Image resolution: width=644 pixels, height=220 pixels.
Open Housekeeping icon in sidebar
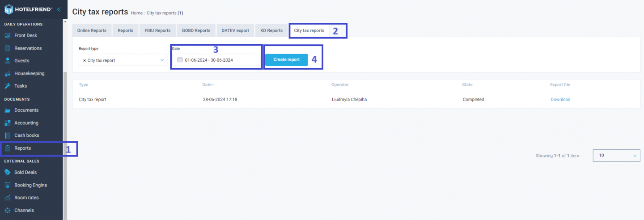(7, 73)
